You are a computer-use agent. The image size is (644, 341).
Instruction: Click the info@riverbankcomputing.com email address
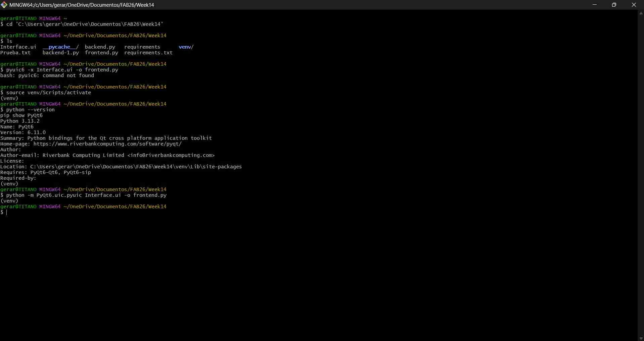point(171,155)
